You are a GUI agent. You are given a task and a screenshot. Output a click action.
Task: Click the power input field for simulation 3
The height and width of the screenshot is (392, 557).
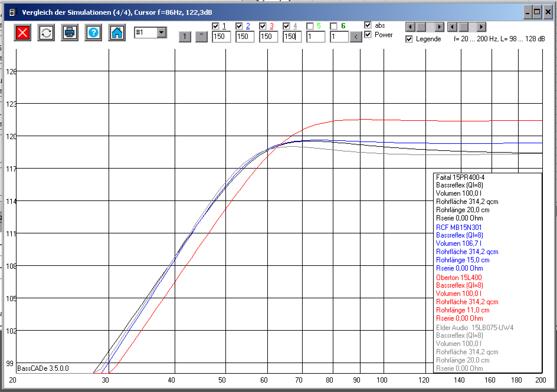268,37
